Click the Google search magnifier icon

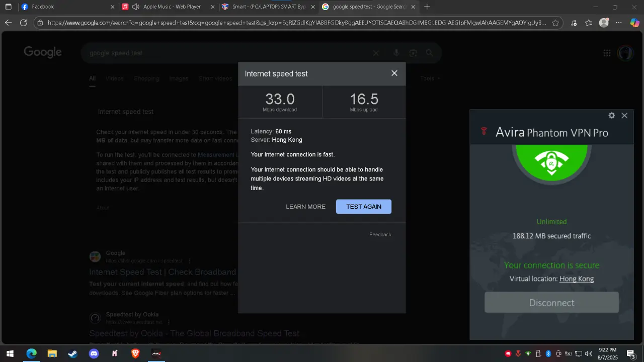(x=429, y=53)
